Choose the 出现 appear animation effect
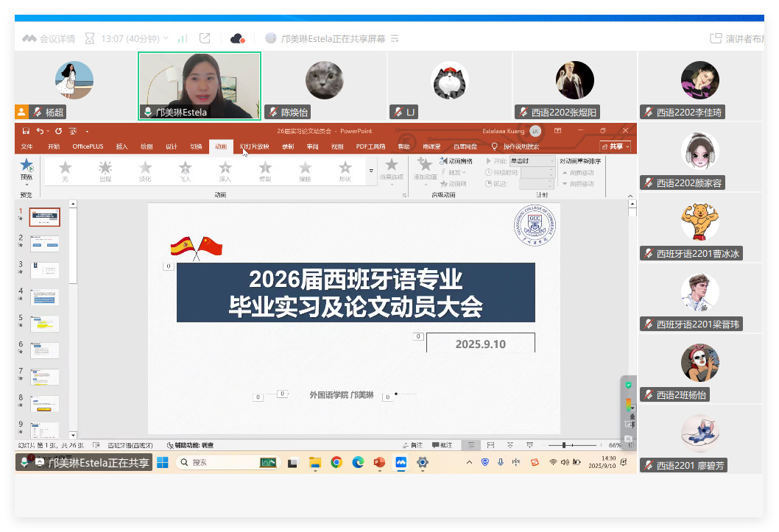Image resolution: width=779 pixels, height=532 pixels. (105, 168)
